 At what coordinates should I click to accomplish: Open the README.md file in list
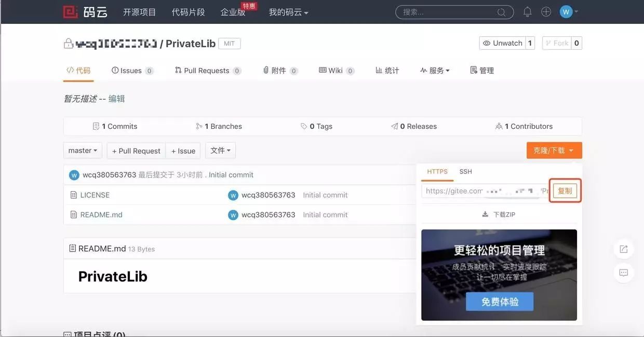click(101, 215)
